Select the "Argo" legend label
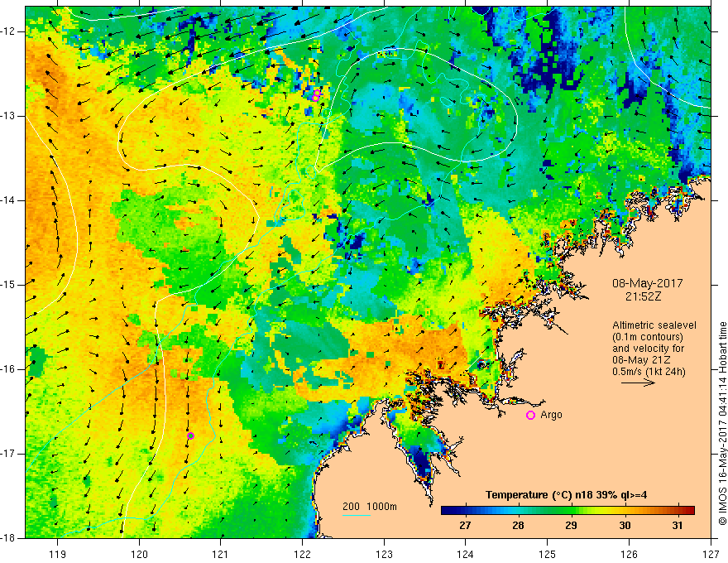The height and width of the screenshot is (563, 728). click(x=551, y=415)
